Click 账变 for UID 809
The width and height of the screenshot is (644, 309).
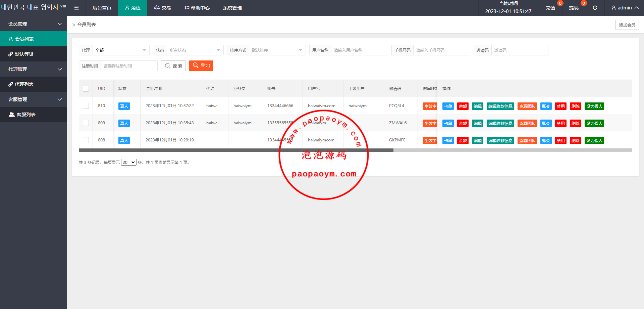click(x=546, y=123)
